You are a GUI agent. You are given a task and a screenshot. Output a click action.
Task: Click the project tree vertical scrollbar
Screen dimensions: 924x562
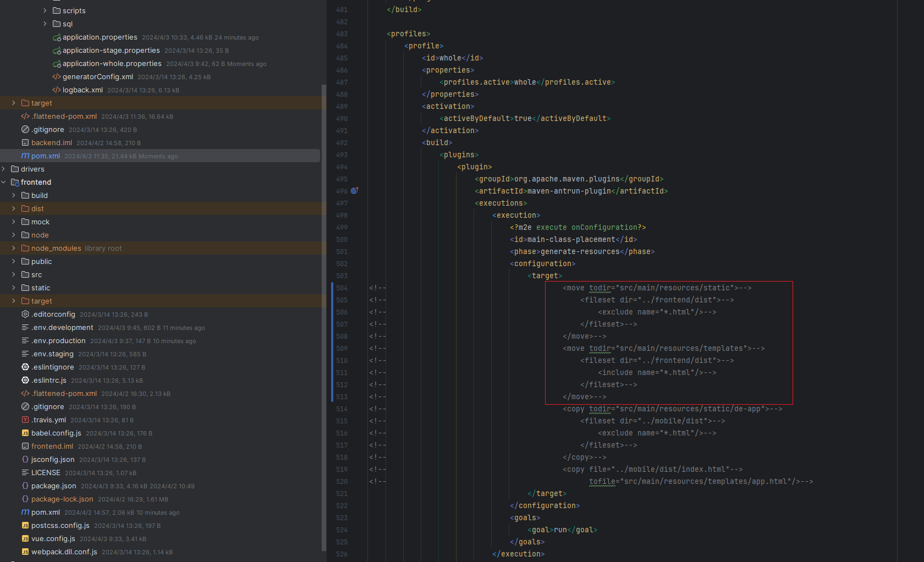coord(324,318)
